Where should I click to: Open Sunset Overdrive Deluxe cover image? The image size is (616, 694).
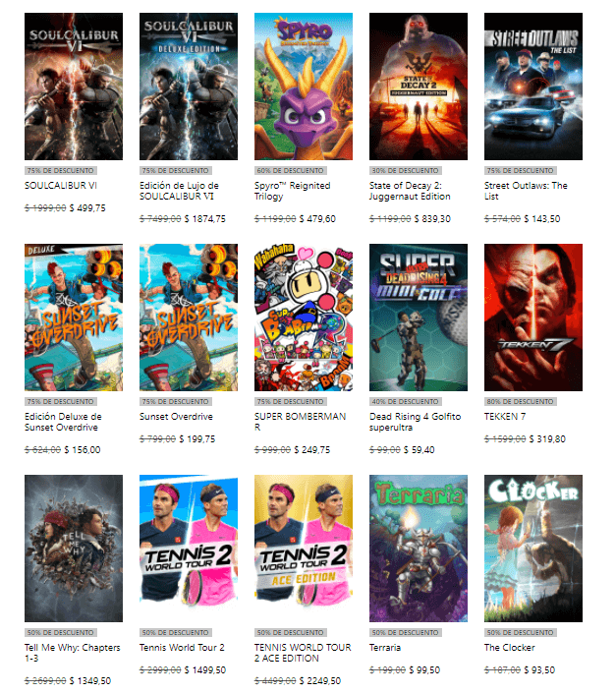pos(74,318)
